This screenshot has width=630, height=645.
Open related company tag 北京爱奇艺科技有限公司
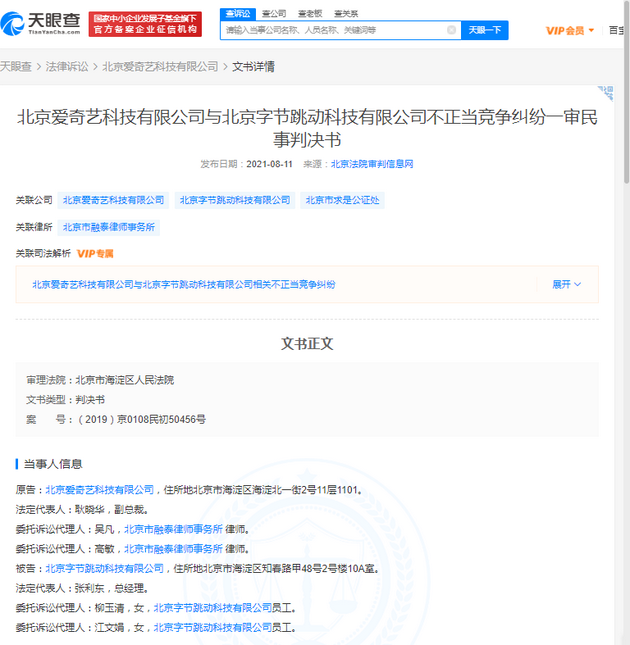coord(113,200)
